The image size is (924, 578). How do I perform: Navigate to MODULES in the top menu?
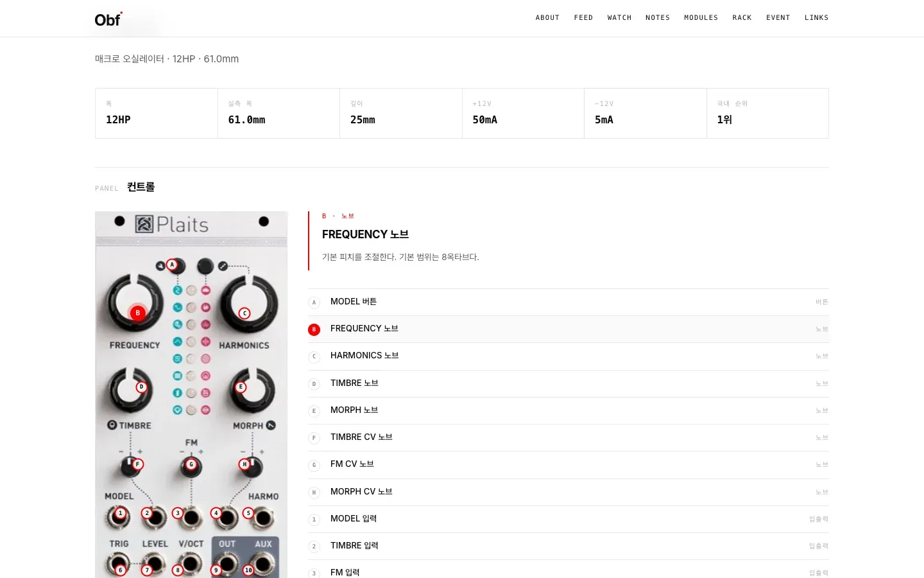click(701, 18)
